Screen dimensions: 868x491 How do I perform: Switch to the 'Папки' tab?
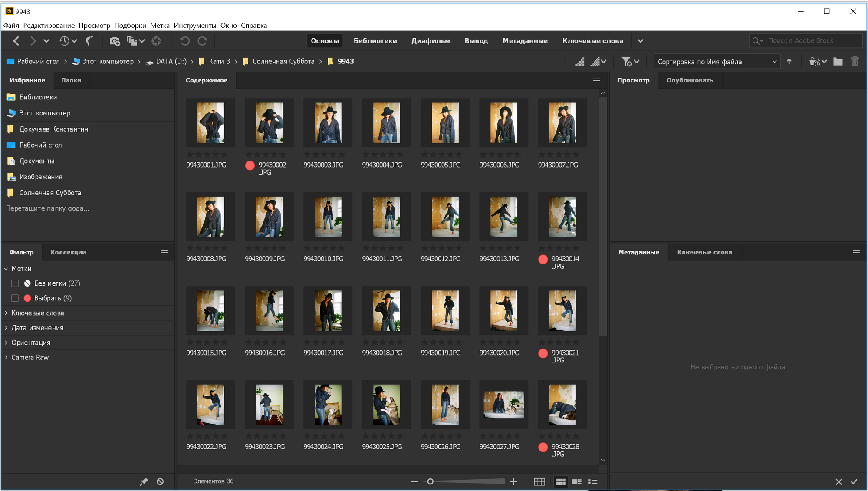click(71, 80)
